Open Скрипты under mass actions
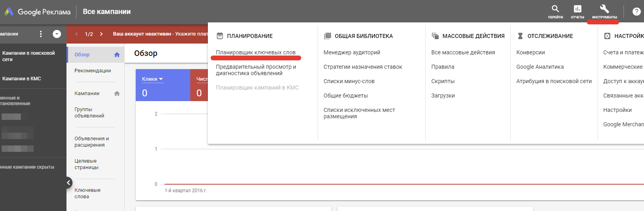The width and height of the screenshot is (644, 211). pos(443,81)
